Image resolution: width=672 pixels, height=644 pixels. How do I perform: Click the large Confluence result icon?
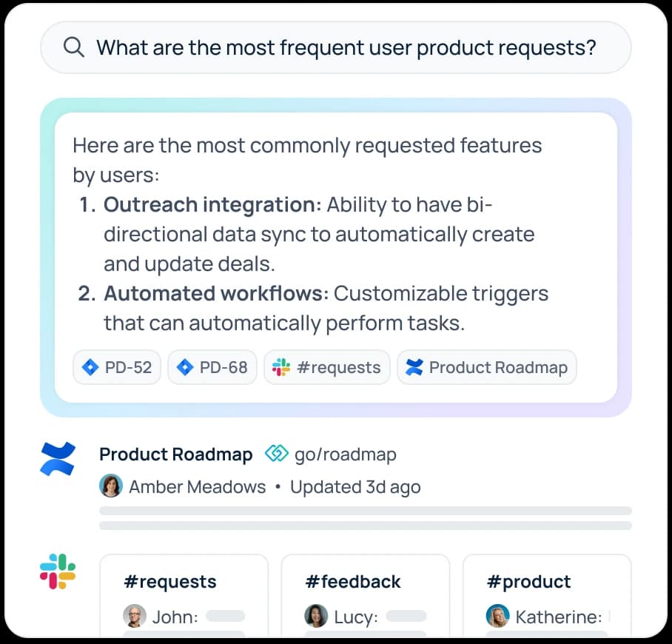pos(58,459)
